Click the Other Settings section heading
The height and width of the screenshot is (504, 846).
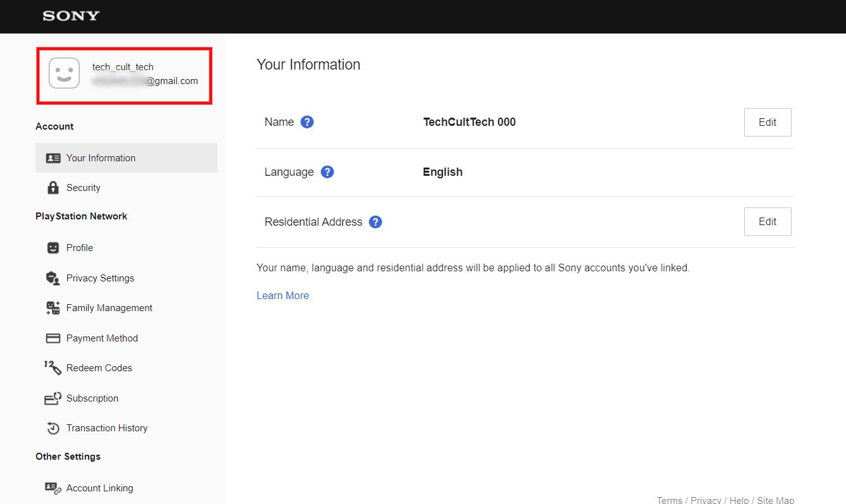coord(68,457)
